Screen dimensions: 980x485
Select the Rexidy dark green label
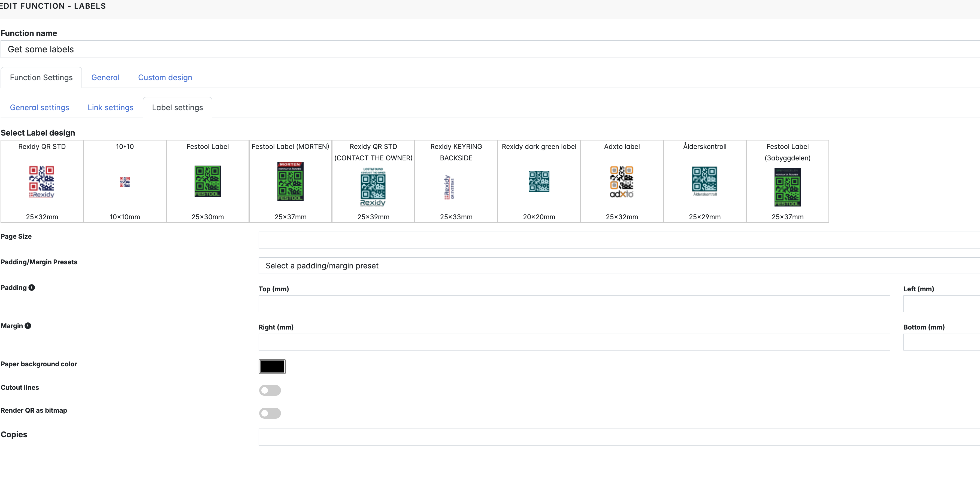pyautogui.click(x=539, y=181)
